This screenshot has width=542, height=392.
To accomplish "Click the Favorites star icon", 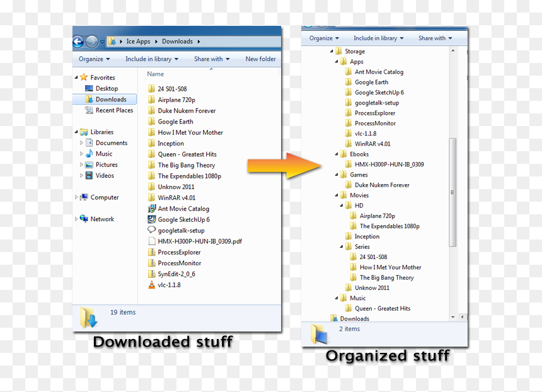I will click(84, 77).
